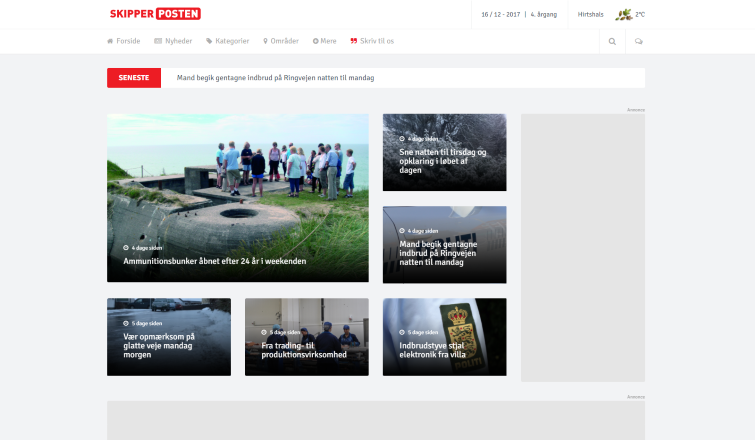This screenshot has width=755, height=440.
Task: Click the red quote icon beside Skriv til os
Action: click(x=354, y=41)
